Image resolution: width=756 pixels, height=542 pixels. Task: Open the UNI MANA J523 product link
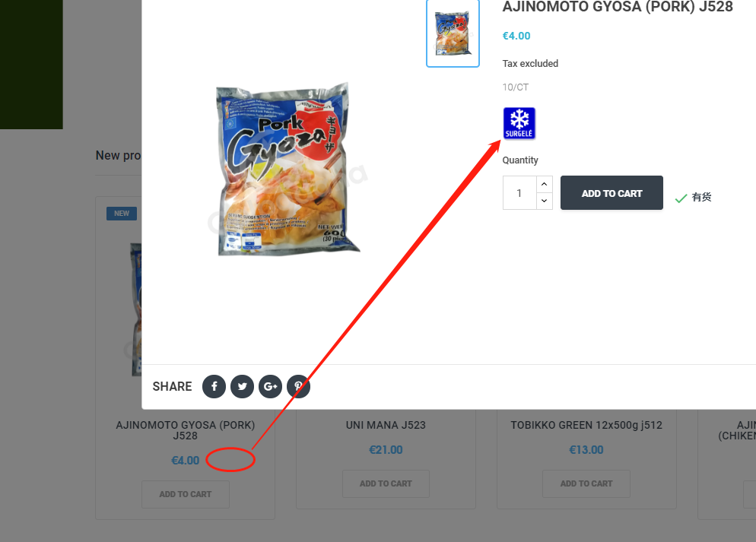click(386, 426)
